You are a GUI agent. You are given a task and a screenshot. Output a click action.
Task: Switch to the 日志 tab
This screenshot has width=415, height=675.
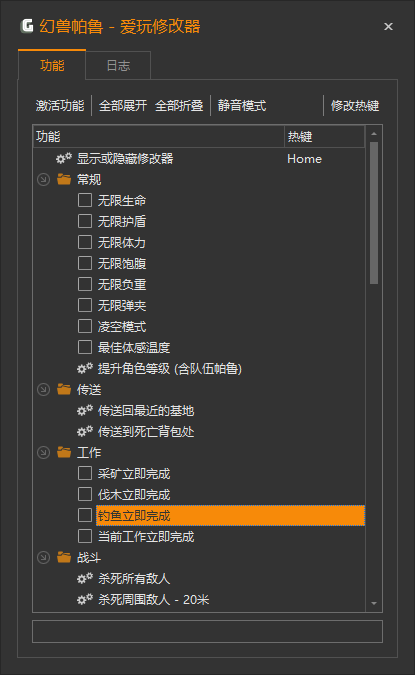[x=118, y=66]
